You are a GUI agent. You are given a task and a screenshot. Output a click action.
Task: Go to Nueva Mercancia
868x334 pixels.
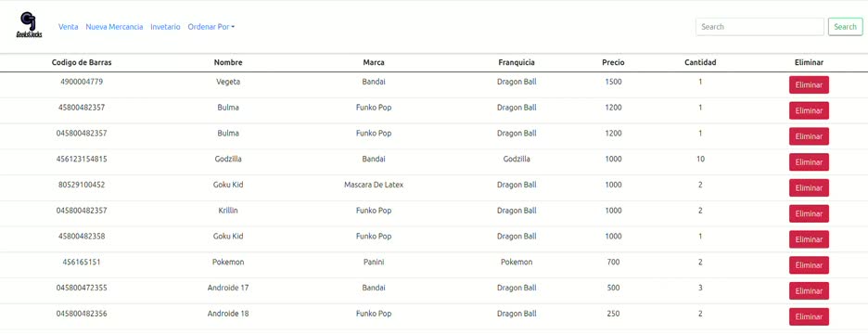click(x=114, y=27)
